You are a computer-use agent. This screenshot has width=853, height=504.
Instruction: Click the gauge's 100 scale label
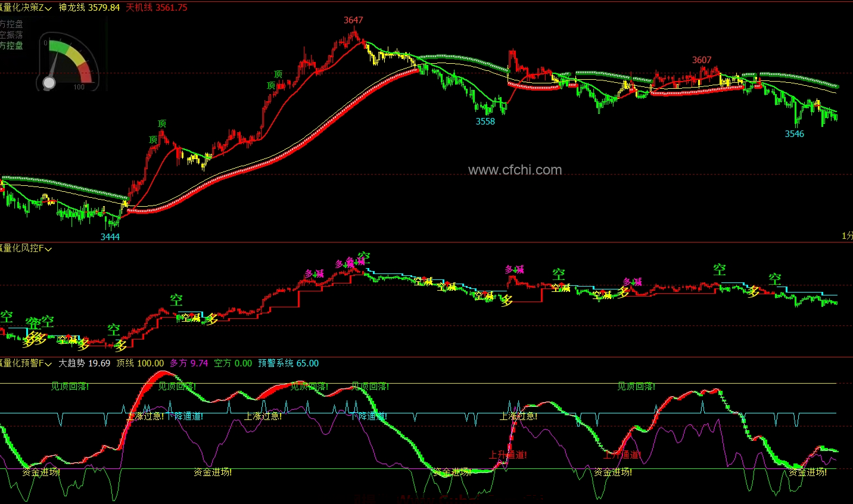pos(79,88)
